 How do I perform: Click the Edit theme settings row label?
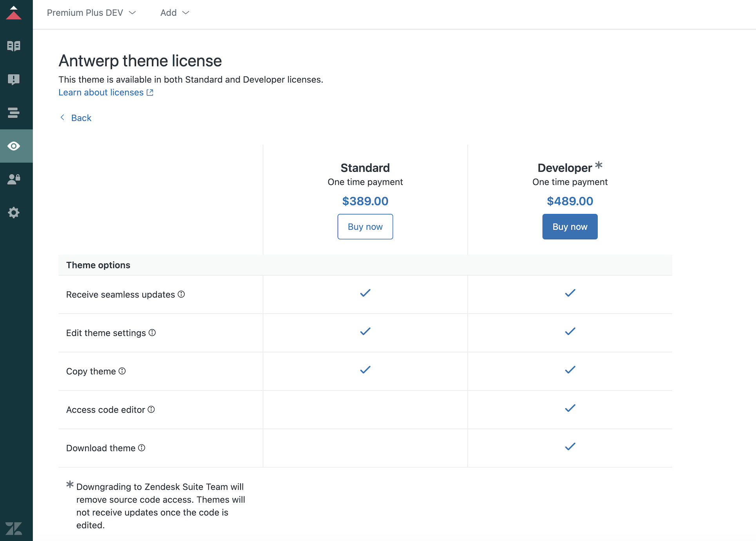pyautogui.click(x=106, y=333)
